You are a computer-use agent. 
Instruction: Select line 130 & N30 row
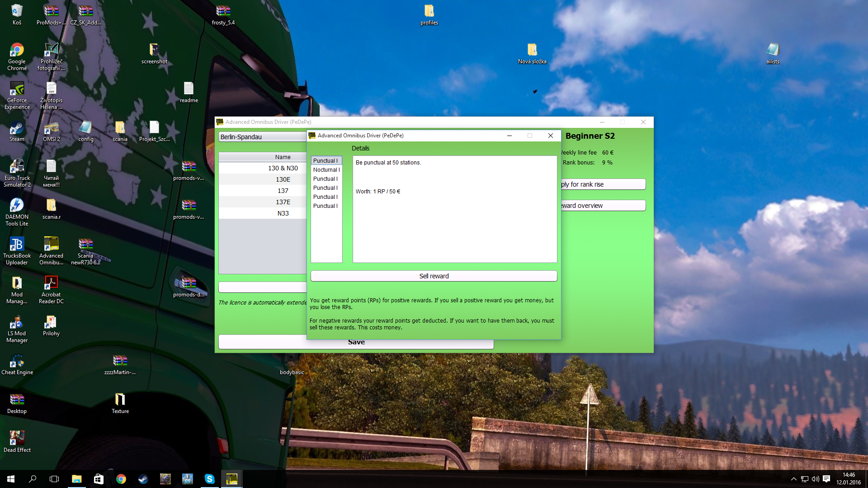283,168
